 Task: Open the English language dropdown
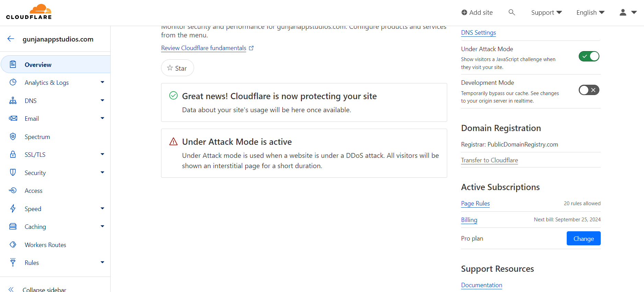point(590,12)
